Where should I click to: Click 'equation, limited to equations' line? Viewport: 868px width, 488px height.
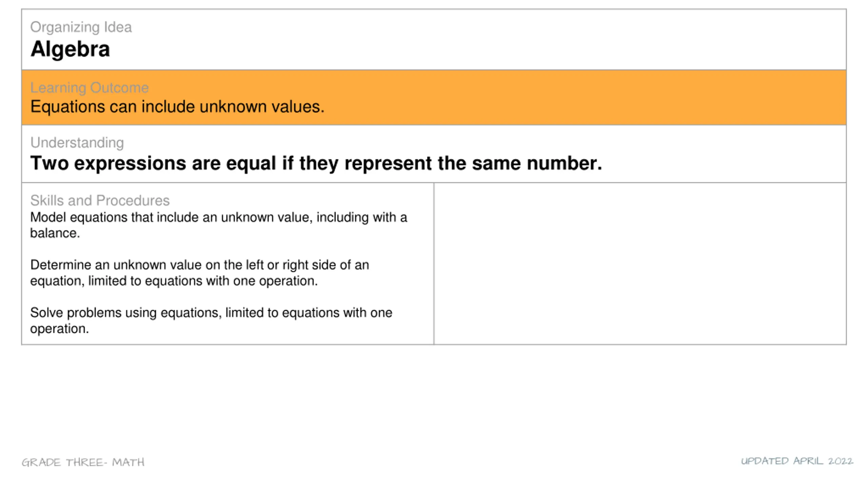click(x=174, y=281)
